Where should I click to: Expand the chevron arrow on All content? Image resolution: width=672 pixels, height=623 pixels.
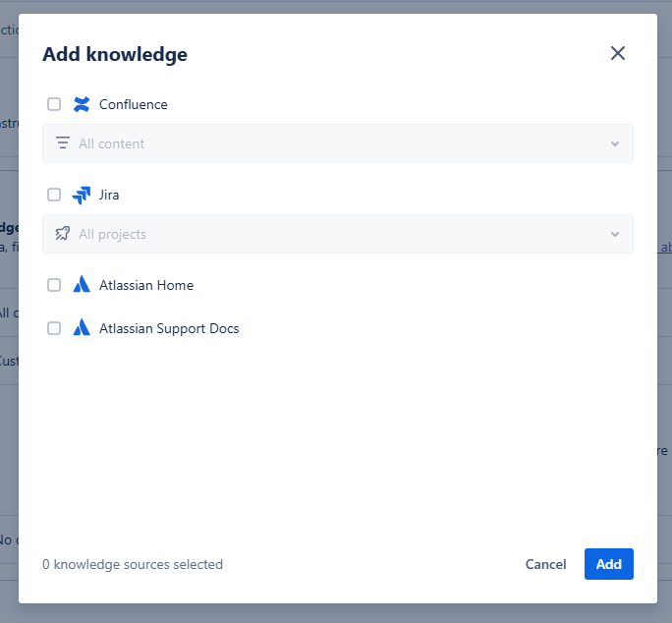point(615,143)
